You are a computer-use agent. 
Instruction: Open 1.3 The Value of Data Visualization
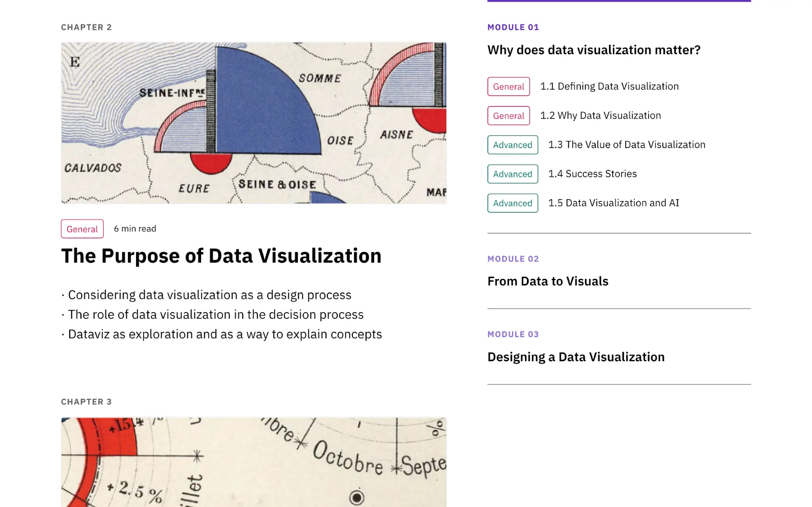(627, 145)
